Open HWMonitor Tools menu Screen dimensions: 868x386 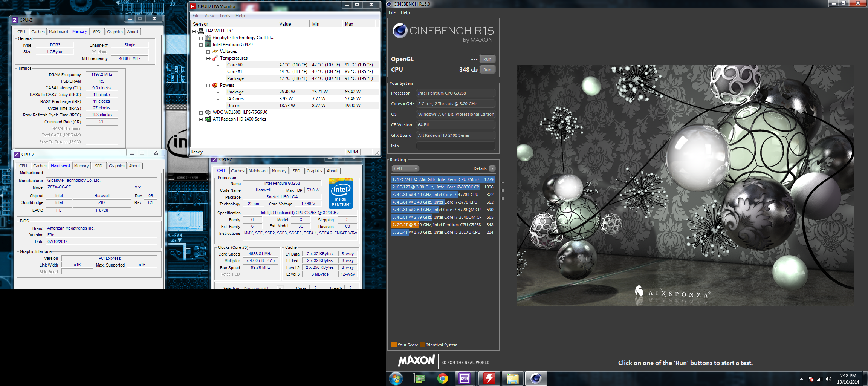click(x=225, y=16)
